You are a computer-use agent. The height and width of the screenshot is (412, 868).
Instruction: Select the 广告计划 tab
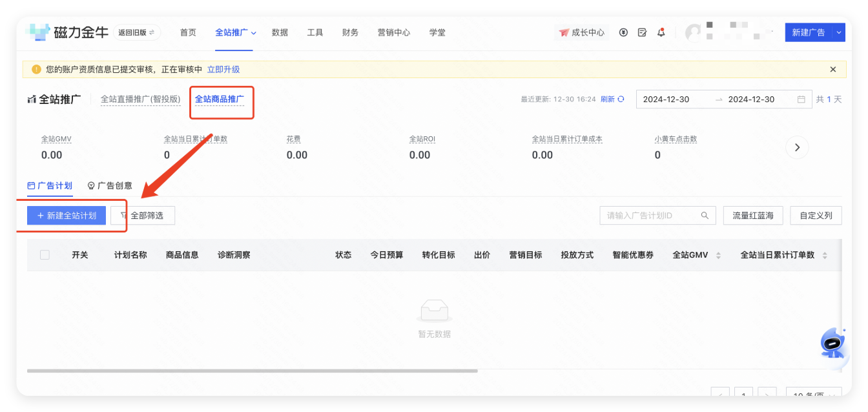[x=50, y=186]
